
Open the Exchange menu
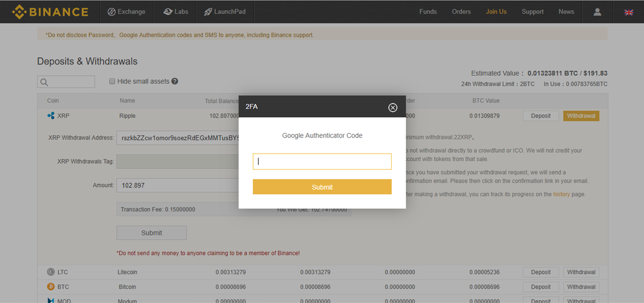(x=126, y=12)
